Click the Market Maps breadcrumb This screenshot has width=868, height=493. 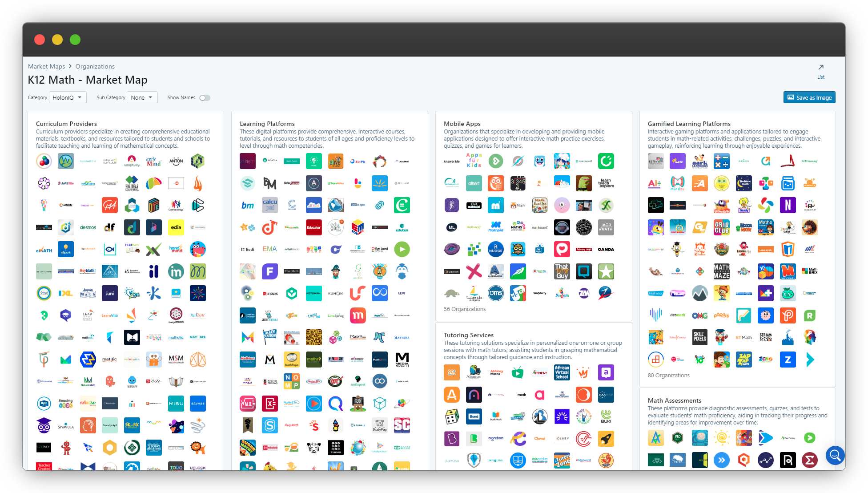tap(46, 66)
